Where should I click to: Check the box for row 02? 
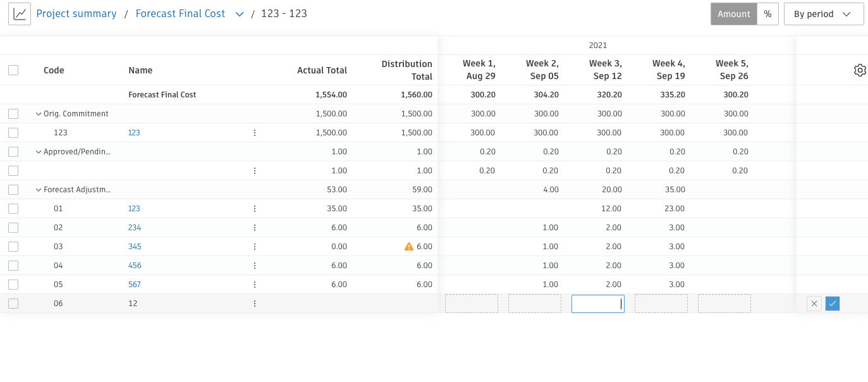[x=13, y=228]
